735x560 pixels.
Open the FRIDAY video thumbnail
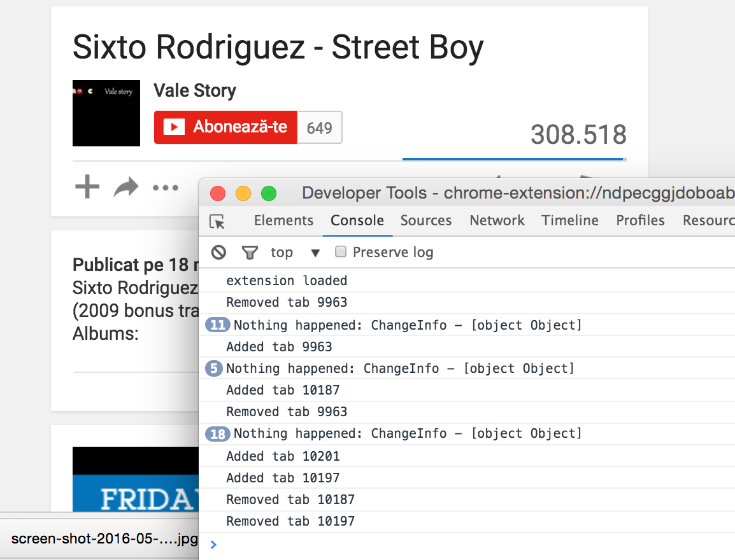tap(136, 479)
